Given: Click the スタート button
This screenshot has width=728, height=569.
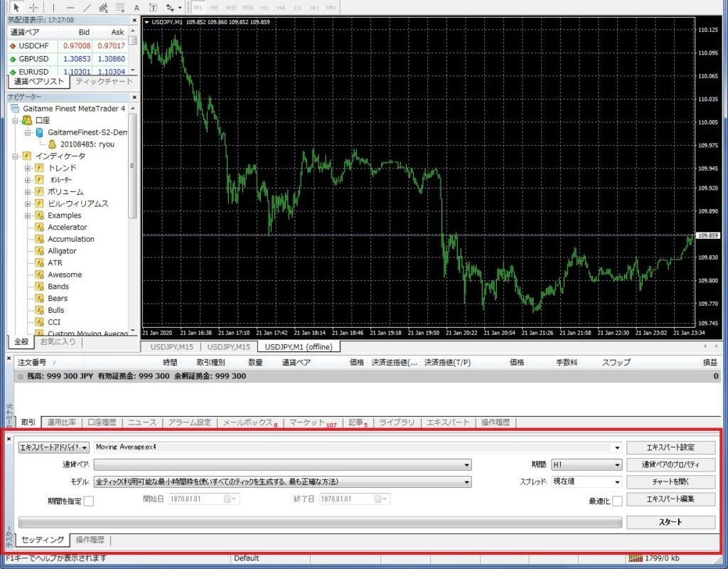Looking at the screenshot, I should click(671, 522).
